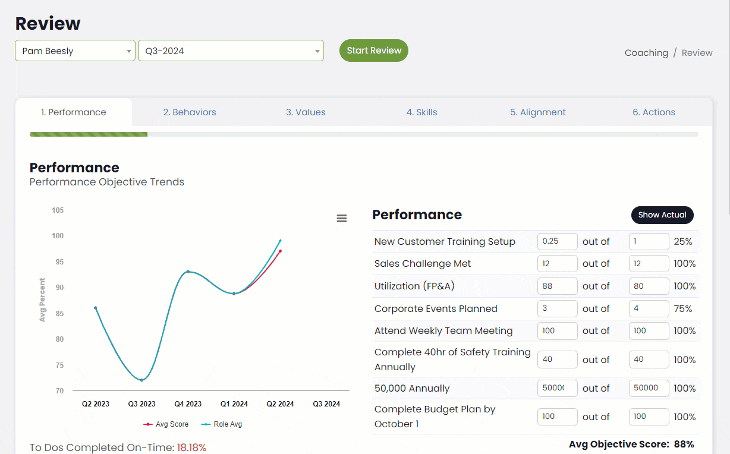Click the Q3 2023 chart data point
The height and width of the screenshot is (454, 730).
(x=142, y=380)
